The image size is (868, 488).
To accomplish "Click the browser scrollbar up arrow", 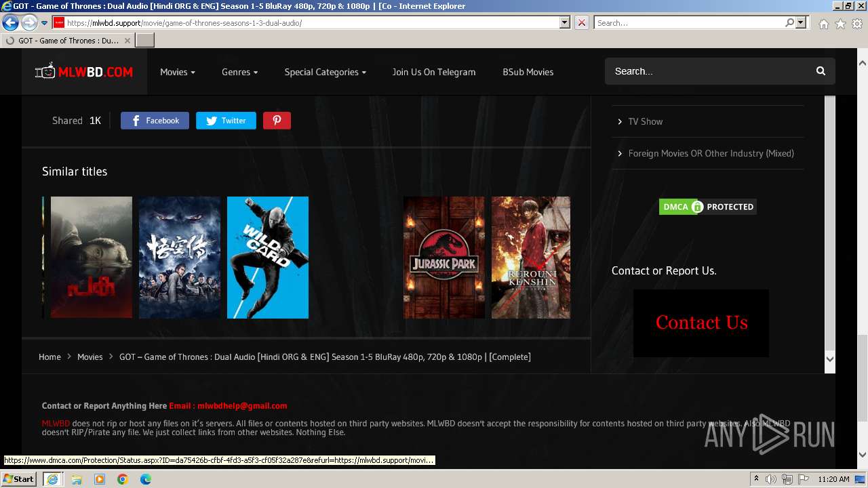I will [x=862, y=64].
